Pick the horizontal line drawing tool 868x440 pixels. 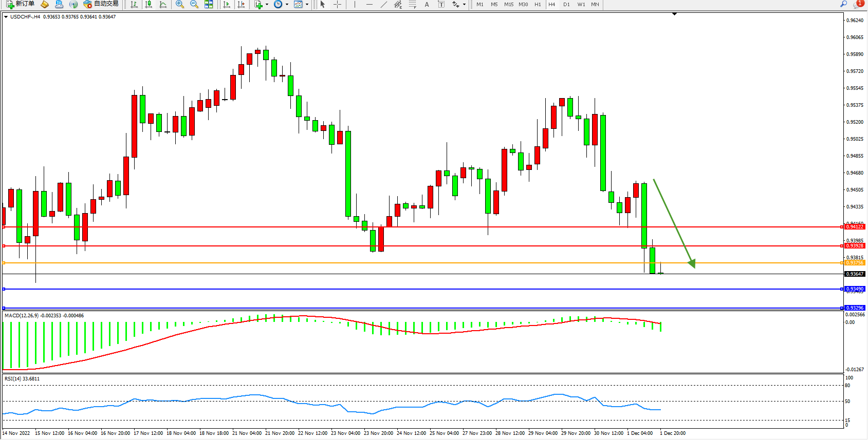[369, 4]
